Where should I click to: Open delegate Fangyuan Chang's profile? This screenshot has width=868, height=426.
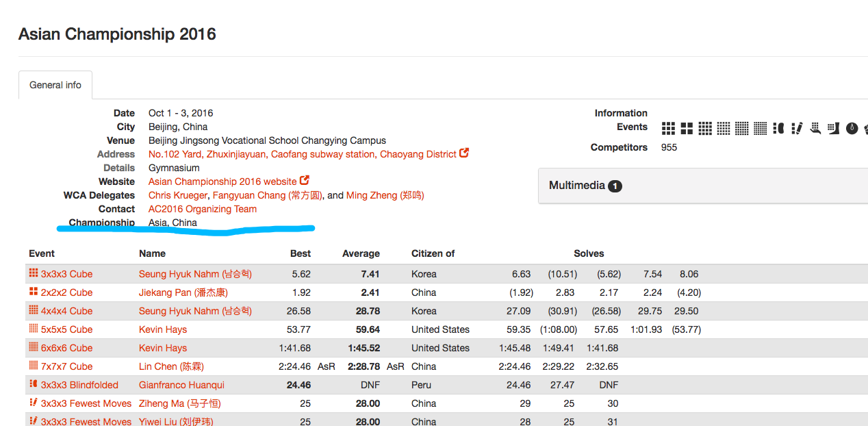pyautogui.click(x=268, y=195)
